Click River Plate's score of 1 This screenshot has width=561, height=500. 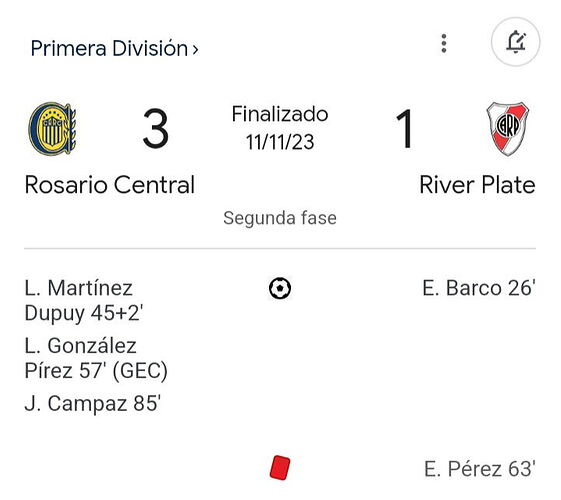tap(404, 128)
